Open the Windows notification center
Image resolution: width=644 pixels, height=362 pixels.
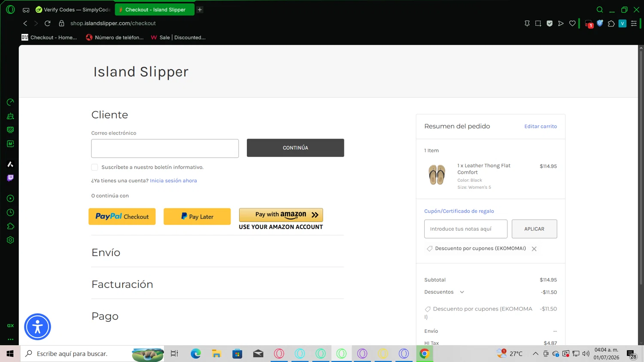pyautogui.click(x=632, y=354)
